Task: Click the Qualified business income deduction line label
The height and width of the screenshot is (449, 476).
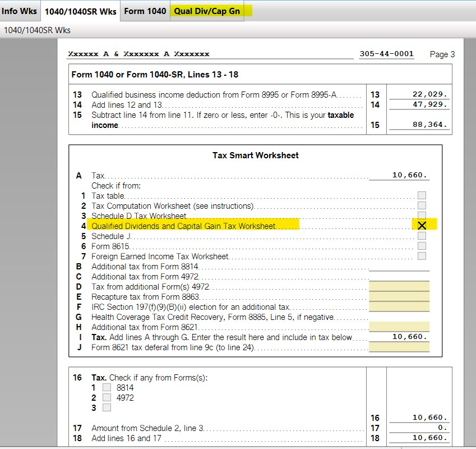Action: (x=214, y=95)
